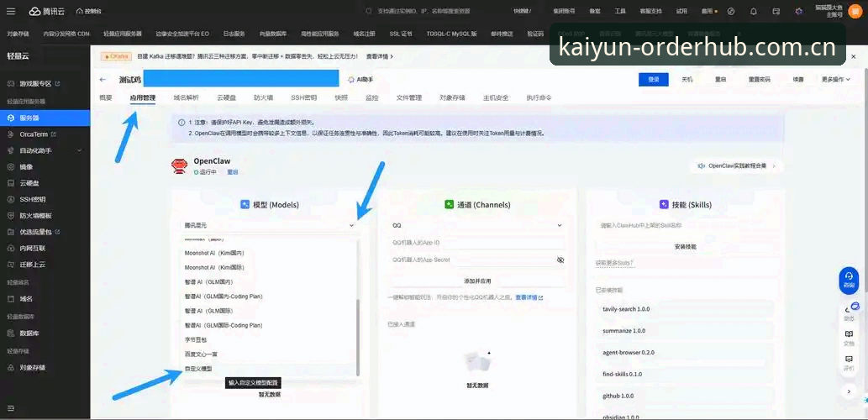Switch to the 执行命令 tab
This screenshot has height=420, width=868.
pyautogui.click(x=539, y=98)
